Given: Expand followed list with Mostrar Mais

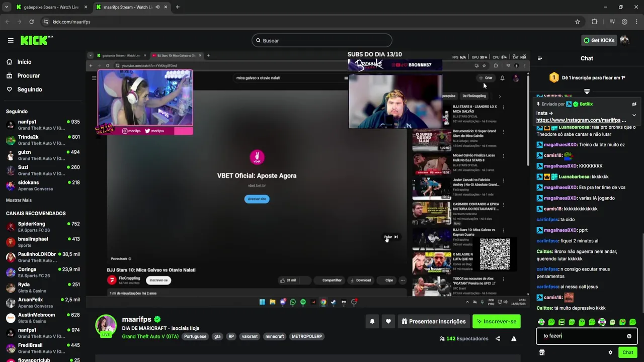Looking at the screenshot, I should [19, 200].
